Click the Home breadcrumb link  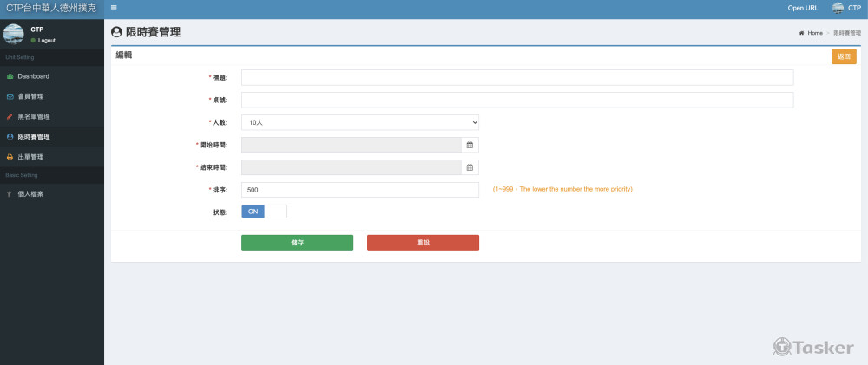click(814, 33)
